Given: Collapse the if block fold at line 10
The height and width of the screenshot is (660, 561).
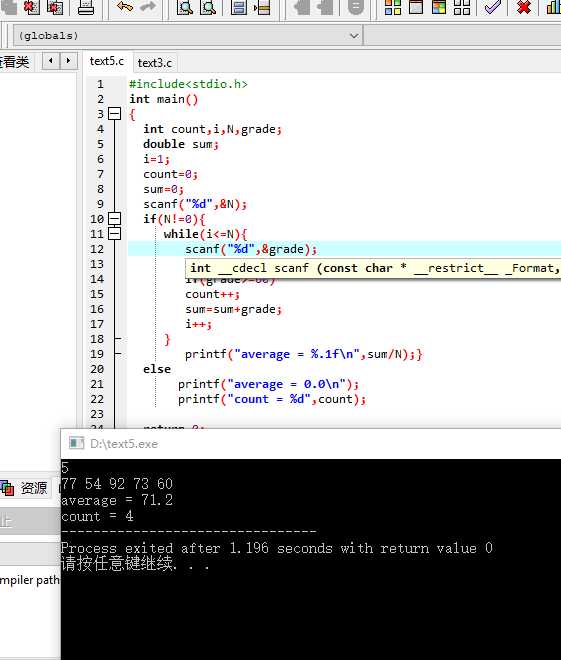Looking at the screenshot, I should tap(114, 219).
